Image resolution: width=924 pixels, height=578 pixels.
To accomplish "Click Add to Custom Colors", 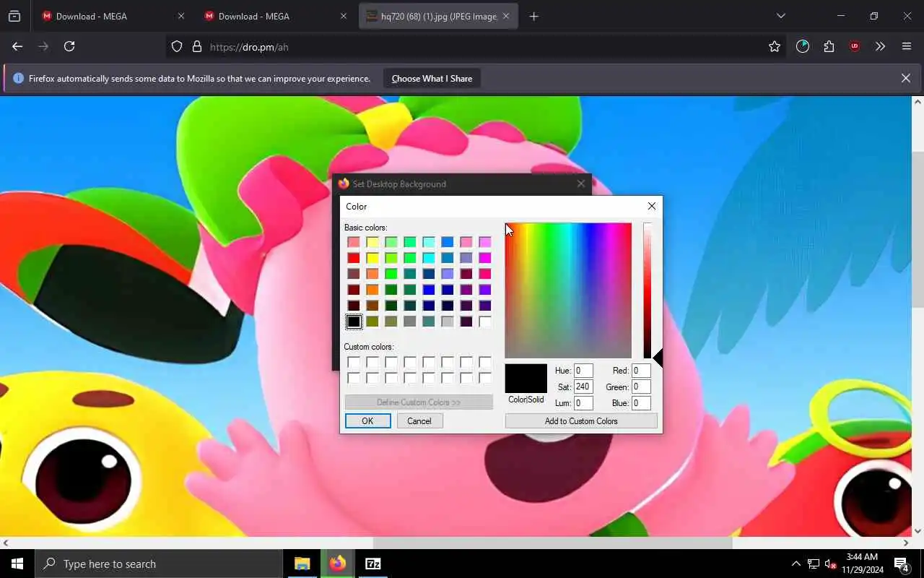I will pos(581,420).
